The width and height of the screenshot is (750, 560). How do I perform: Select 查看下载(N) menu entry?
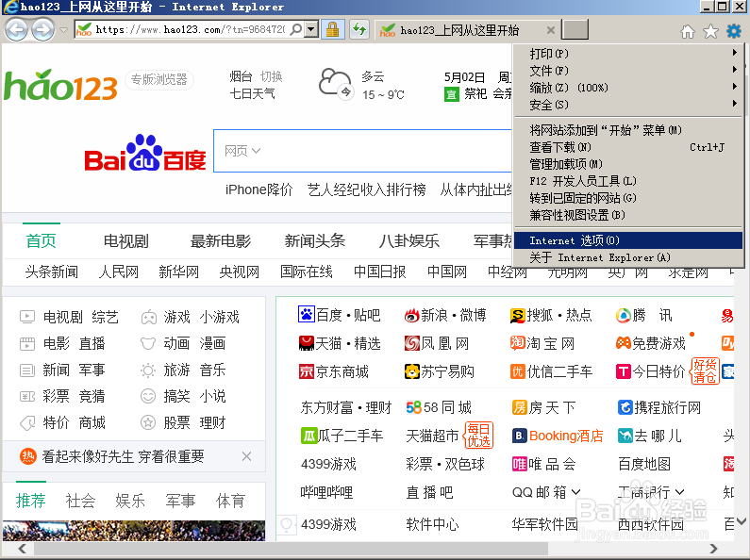[x=628, y=147]
